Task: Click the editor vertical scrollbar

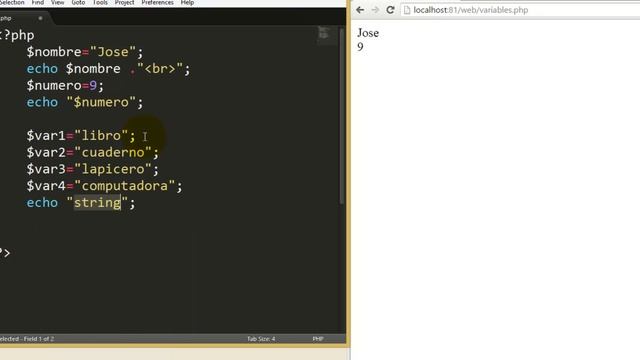Action: pyautogui.click(x=342, y=116)
